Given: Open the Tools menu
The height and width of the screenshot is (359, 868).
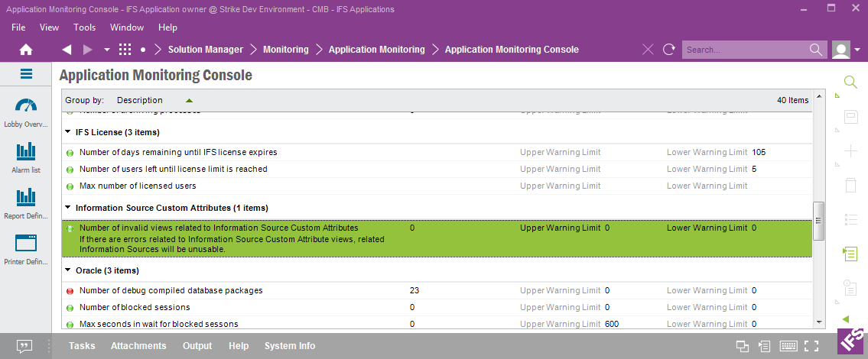Looking at the screenshot, I should coord(85,27).
